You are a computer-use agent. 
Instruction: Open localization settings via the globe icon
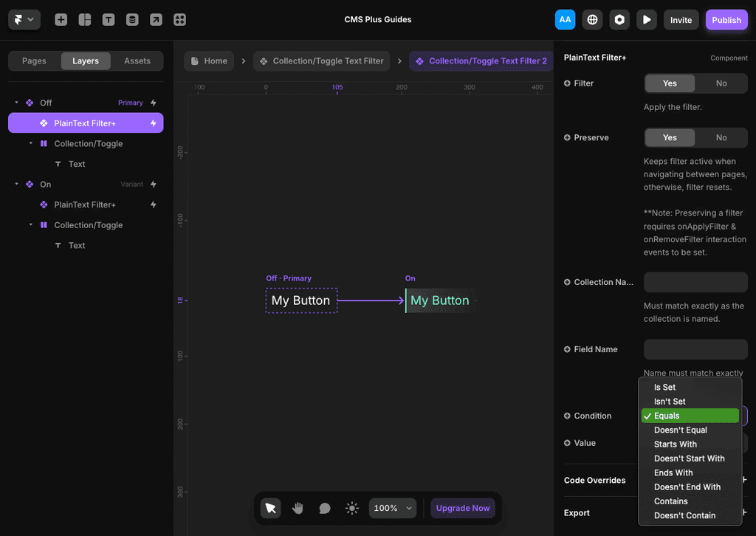591,19
